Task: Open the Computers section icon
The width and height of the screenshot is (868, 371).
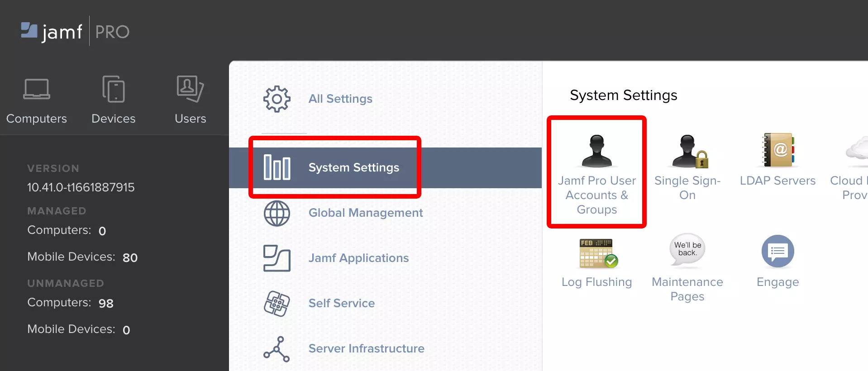Action: tap(37, 89)
